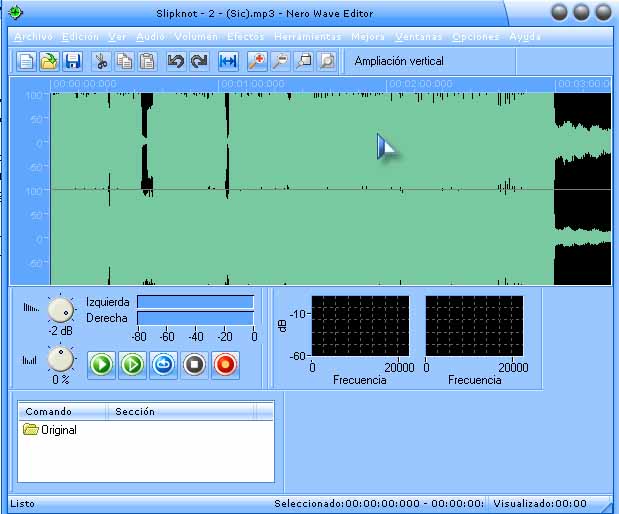Zoom to selection icon
Viewport: 619px width, 514px height.
point(304,62)
